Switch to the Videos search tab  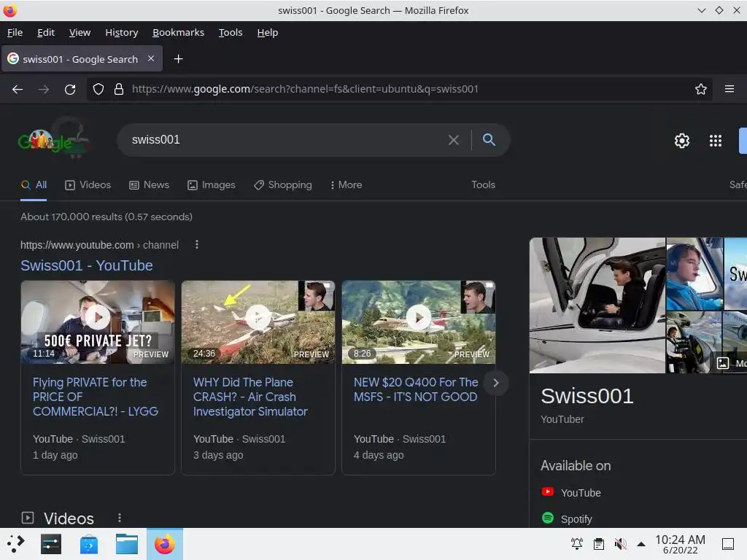pyautogui.click(x=88, y=184)
